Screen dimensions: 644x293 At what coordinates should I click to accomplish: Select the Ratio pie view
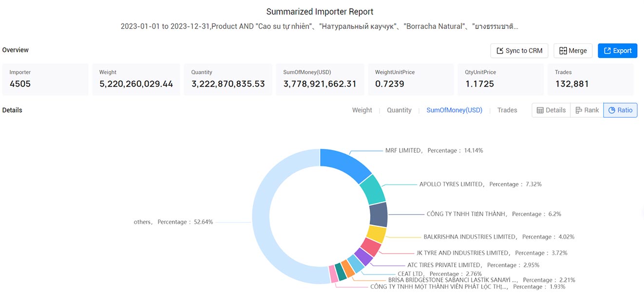620,110
